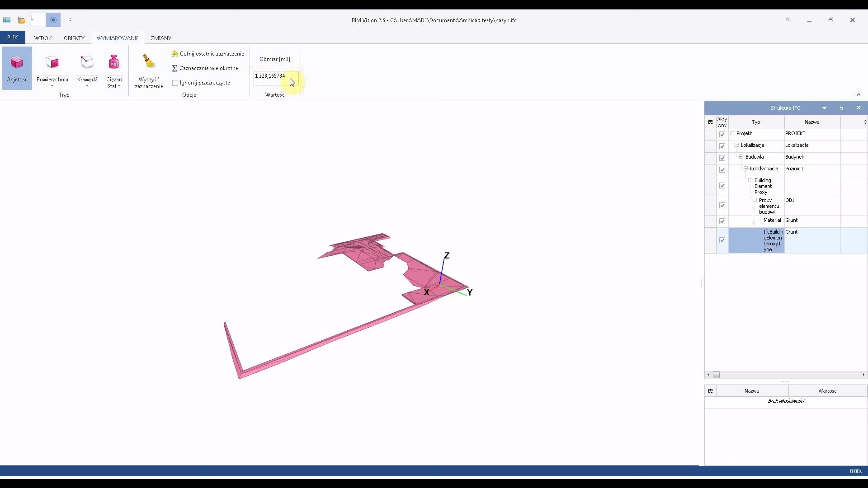Viewport: 868px width, 488px height.
Task: Uncheck the Kondygnacja Poziom 0 checkbox
Action: (x=722, y=169)
